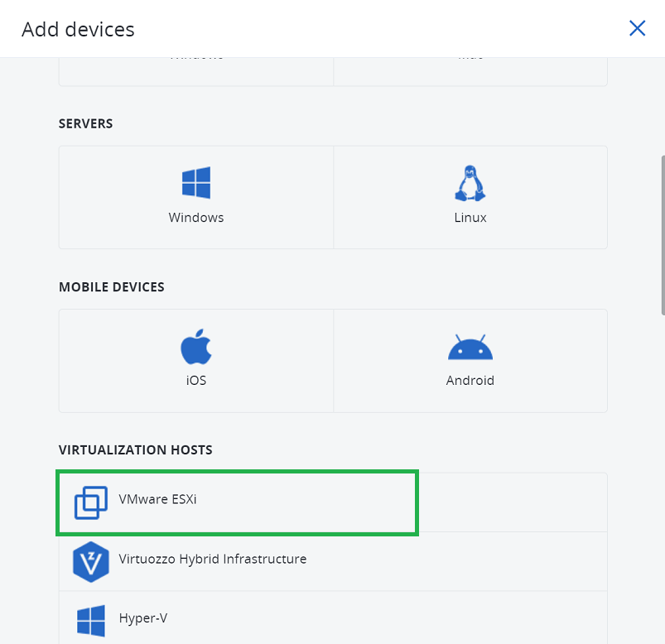Select the VMware ESXi icon

(91, 502)
